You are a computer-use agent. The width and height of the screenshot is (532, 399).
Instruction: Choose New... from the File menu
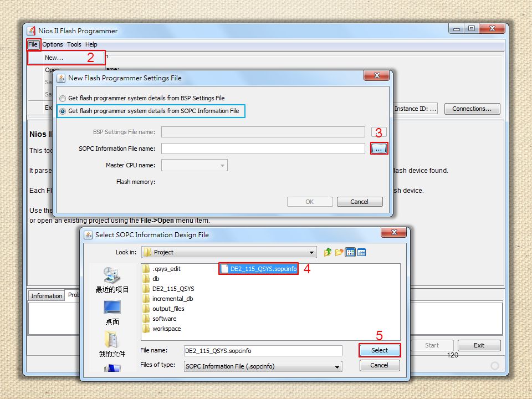coord(66,58)
